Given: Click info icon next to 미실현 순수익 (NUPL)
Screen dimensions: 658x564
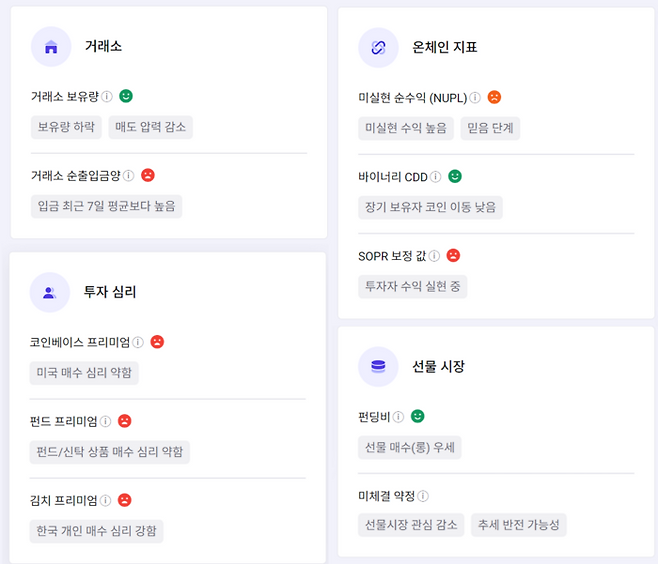Looking at the screenshot, I should (x=475, y=98).
